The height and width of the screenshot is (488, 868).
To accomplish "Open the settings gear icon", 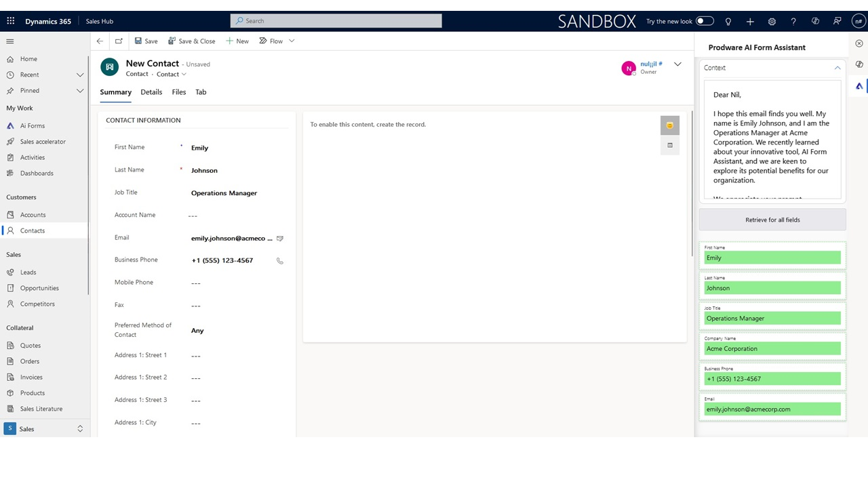I will (772, 22).
